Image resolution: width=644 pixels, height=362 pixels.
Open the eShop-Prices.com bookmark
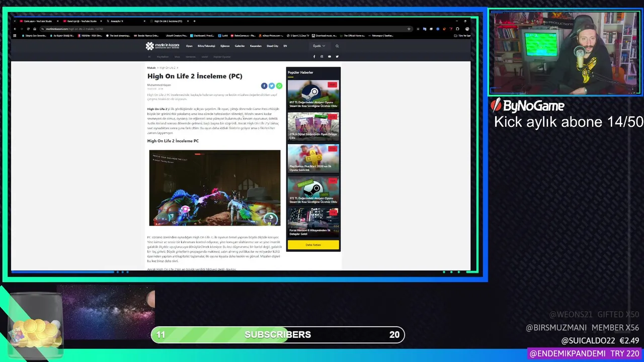272,36
